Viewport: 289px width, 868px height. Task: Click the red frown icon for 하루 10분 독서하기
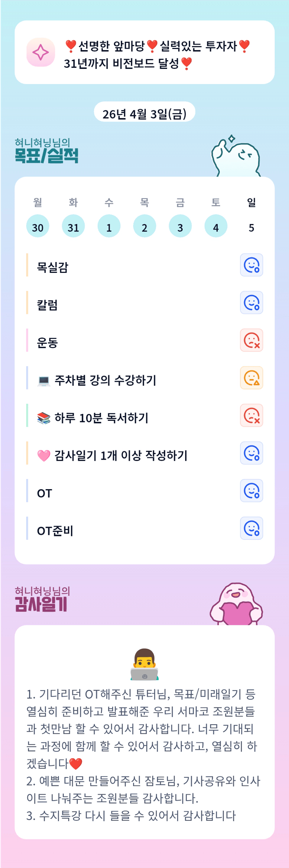click(x=251, y=416)
